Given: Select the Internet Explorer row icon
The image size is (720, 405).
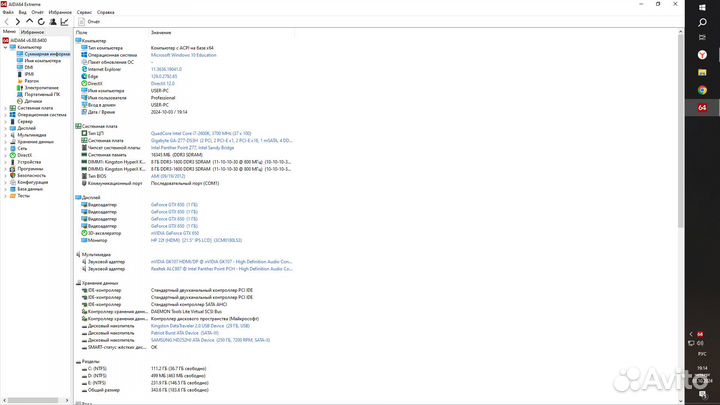Looking at the screenshot, I should 84,69.
